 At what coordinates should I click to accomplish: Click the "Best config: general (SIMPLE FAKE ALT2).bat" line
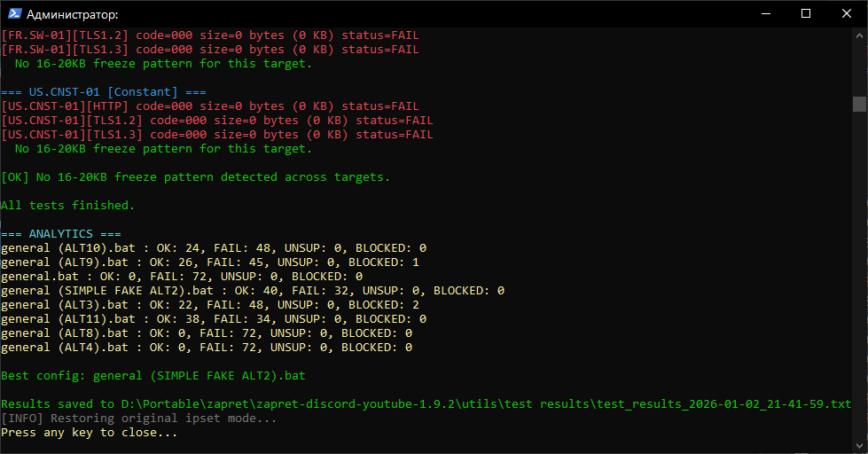[x=153, y=376]
